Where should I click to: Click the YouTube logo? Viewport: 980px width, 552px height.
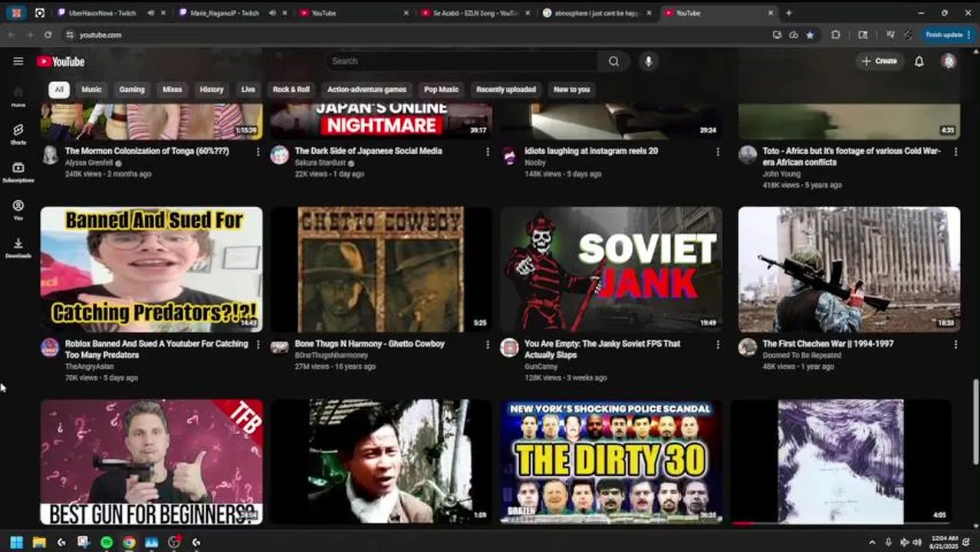61,61
